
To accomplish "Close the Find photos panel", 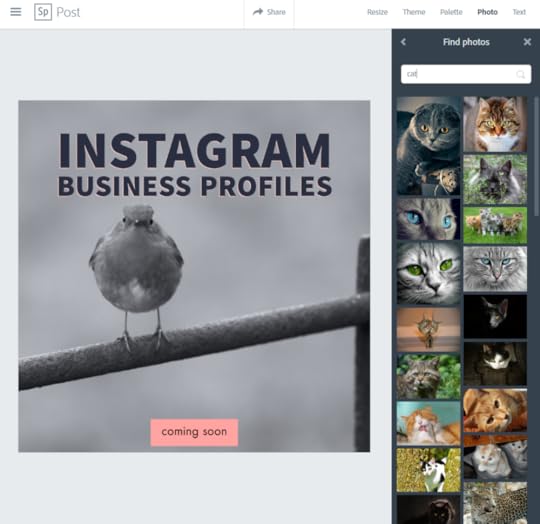I will pyautogui.click(x=527, y=42).
